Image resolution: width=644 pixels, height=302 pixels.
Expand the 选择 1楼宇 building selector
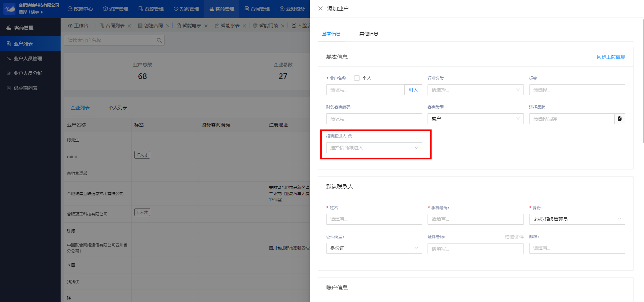pyautogui.click(x=31, y=12)
